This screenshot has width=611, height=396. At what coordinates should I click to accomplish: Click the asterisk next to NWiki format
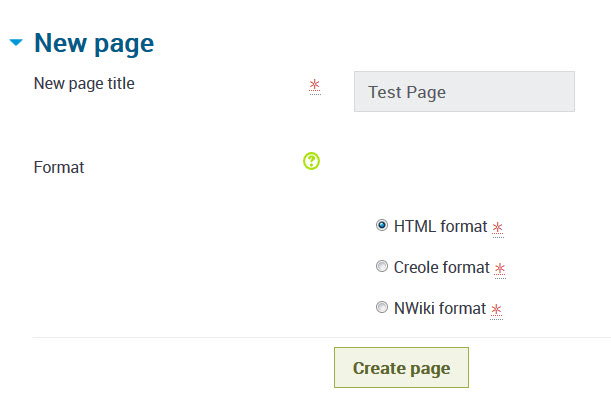(496, 311)
